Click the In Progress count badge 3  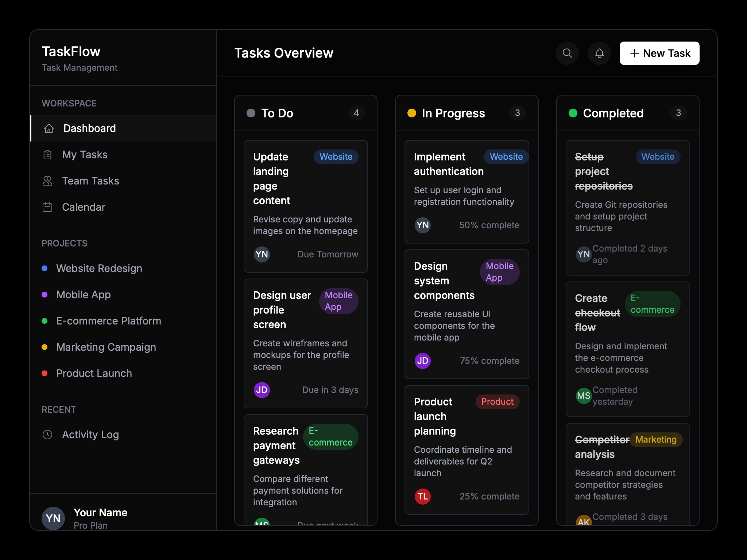[x=517, y=113]
